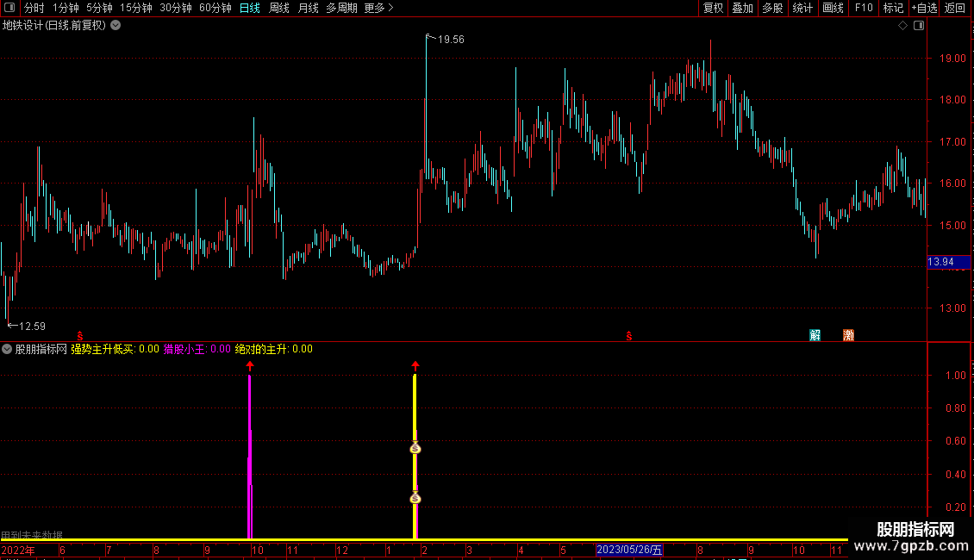Click the 2023/05/26/五 date marker
The image size is (974, 560).
(x=629, y=550)
